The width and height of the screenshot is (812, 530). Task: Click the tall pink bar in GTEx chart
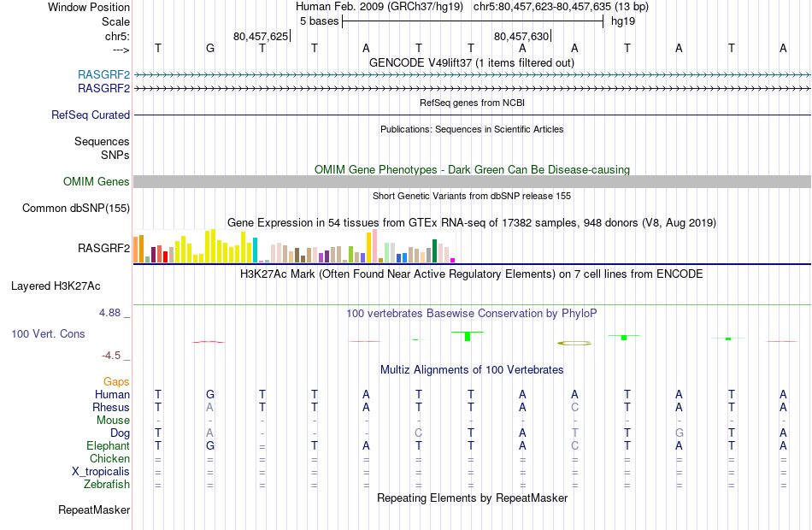pyautogui.click(x=375, y=246)
